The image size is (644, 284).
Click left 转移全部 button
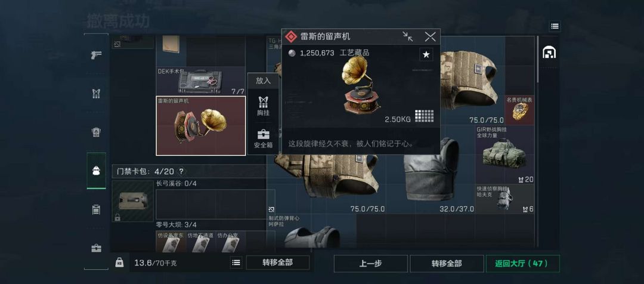[278, 263]
